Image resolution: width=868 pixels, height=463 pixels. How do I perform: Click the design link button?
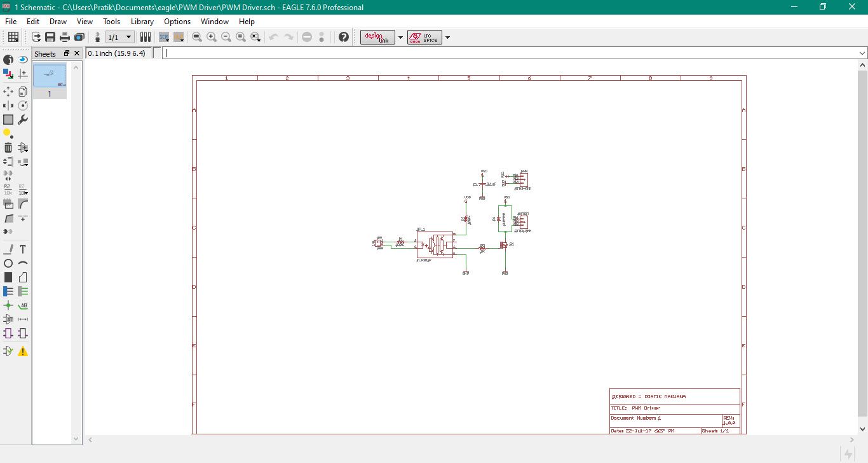(377, 38)
